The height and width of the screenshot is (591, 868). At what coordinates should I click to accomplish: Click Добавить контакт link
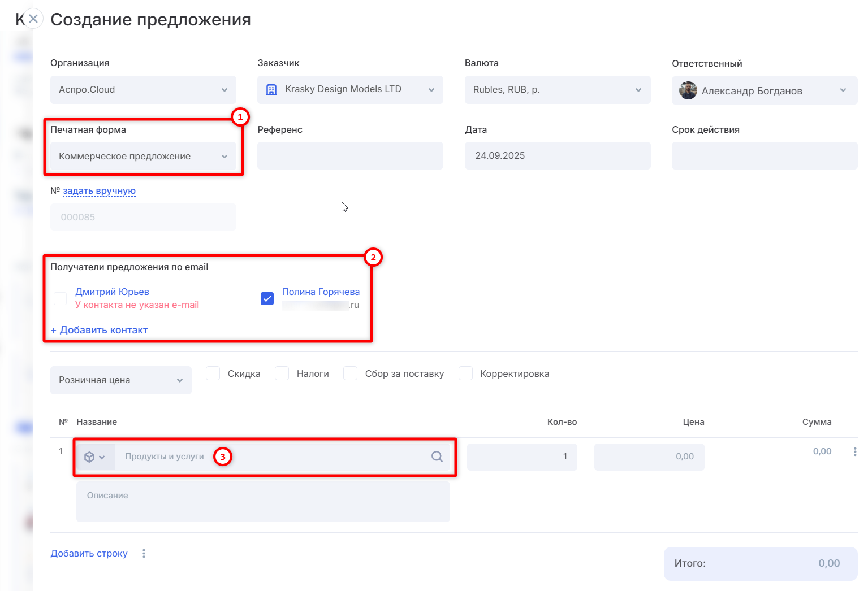pyautogui.click(x=100, y=330)
